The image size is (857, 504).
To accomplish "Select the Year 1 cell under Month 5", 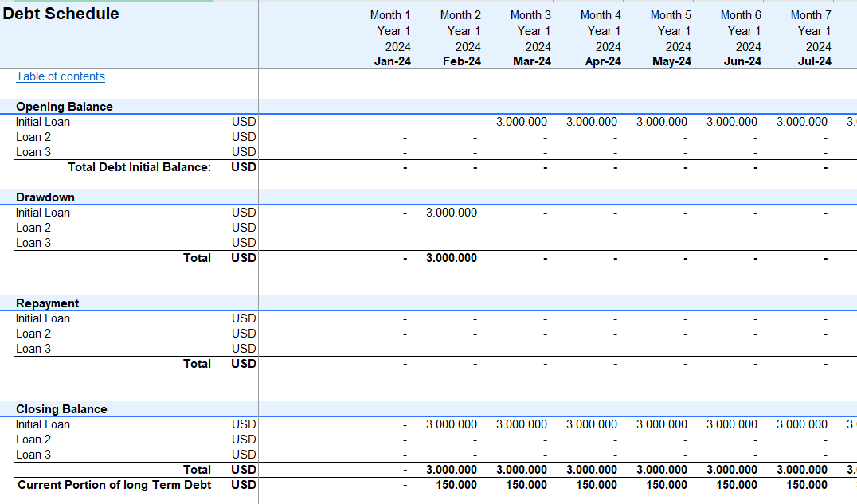I will [674, 31].
